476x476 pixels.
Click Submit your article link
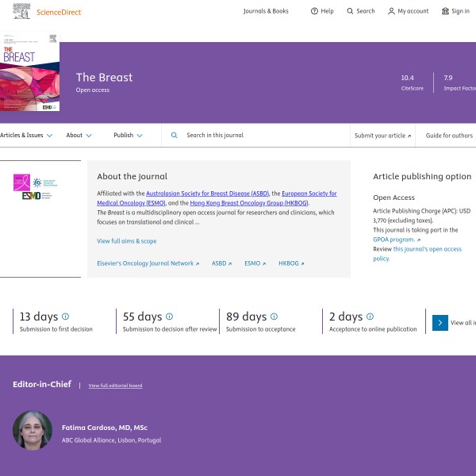pos(382,136)
